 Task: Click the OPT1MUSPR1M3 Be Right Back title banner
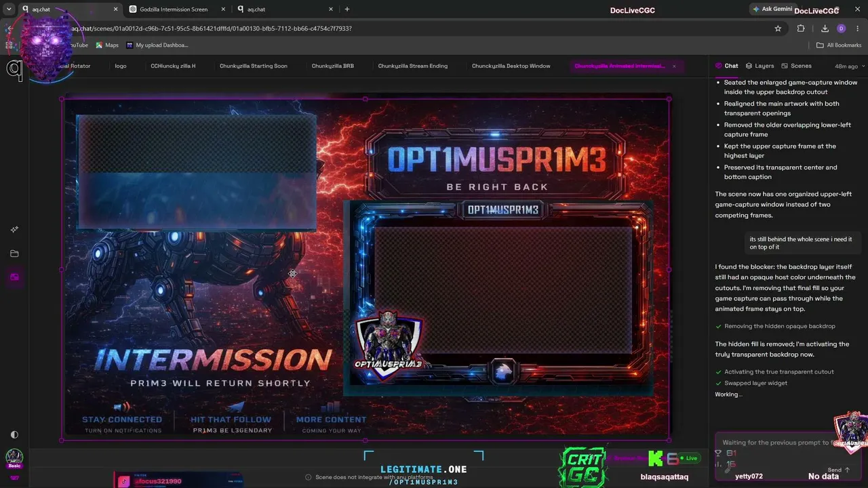[497, 163]
